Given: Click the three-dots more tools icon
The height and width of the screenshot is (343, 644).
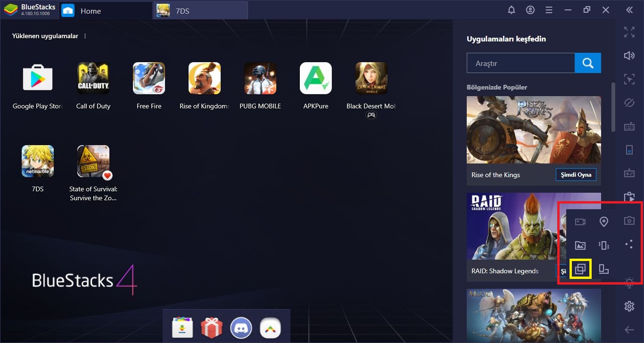Looking at the screenshot, I should [629, 244].
